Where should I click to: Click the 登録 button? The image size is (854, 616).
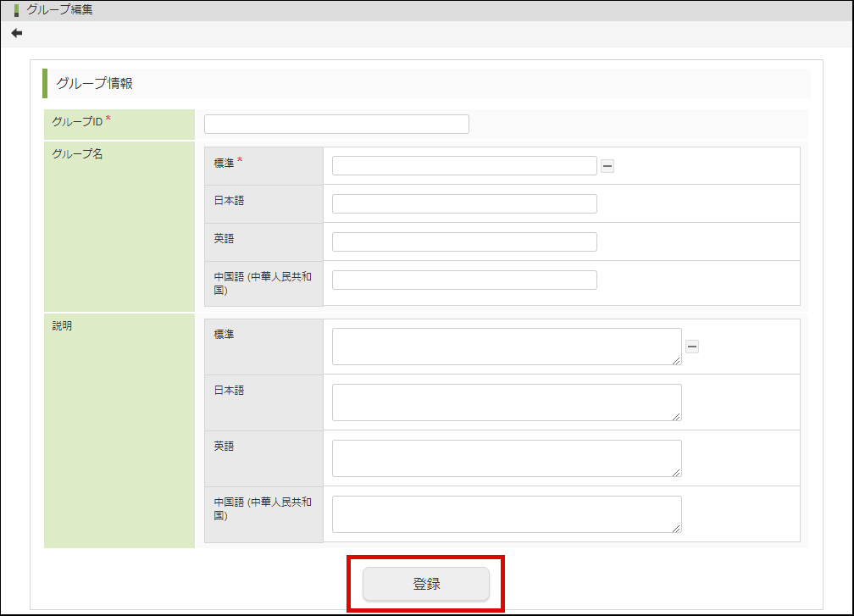click(426, 584)
